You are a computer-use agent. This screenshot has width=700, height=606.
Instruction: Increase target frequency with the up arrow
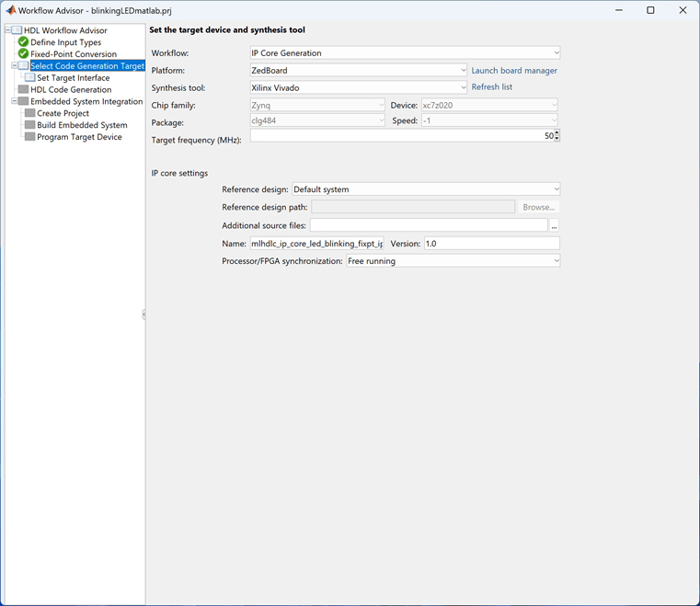tap(557, 133)
